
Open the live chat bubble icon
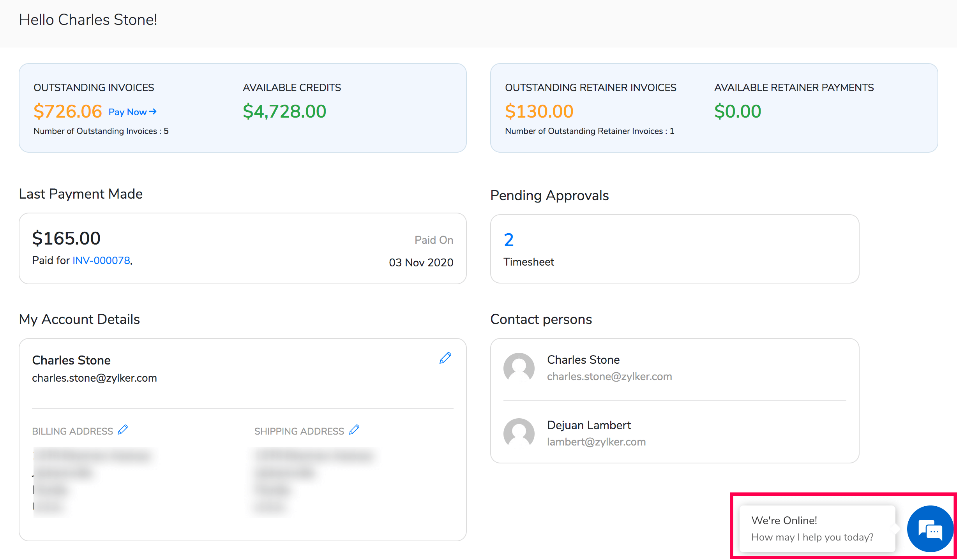(930, 529)
